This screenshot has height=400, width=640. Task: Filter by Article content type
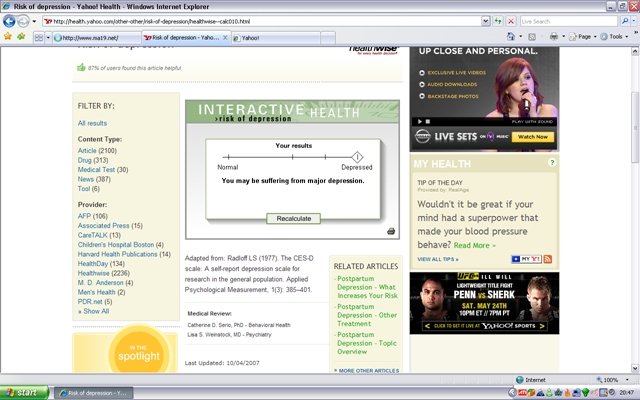coord(87,151)
